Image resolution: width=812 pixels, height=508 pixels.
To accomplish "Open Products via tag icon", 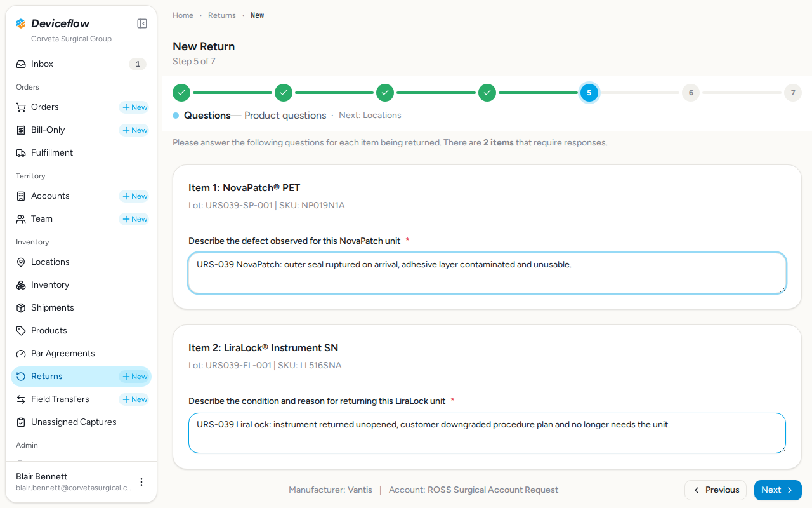I will click(21, 331).
